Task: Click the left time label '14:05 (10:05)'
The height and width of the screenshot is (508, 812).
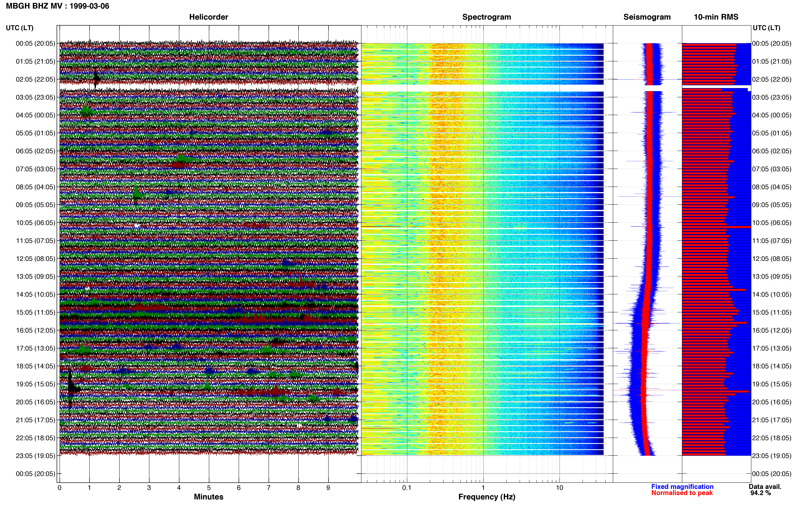Action: 35,294
